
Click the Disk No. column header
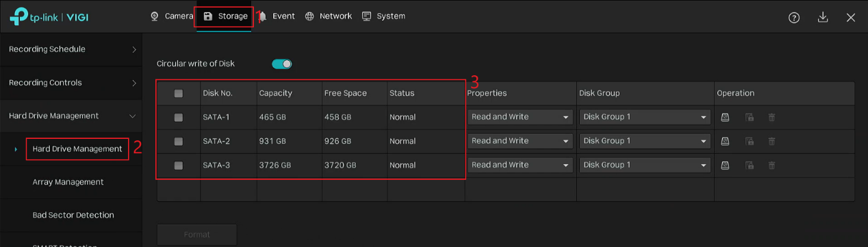(x=218, y=93)
